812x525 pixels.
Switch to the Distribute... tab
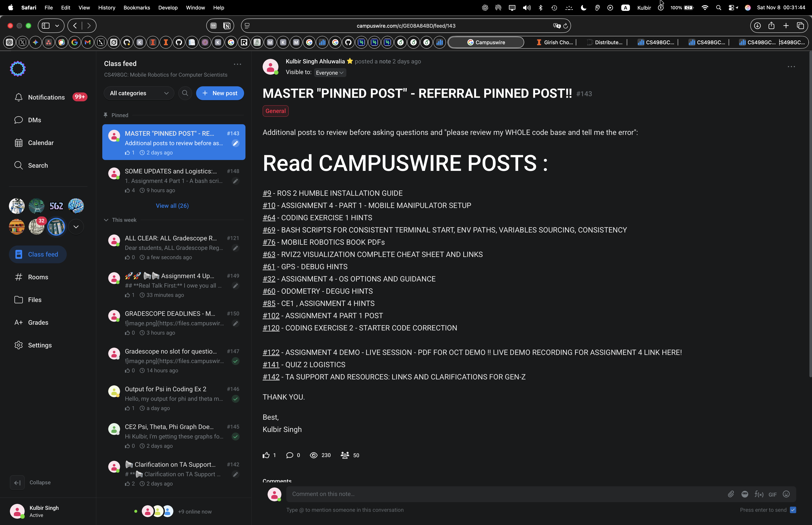605,42
